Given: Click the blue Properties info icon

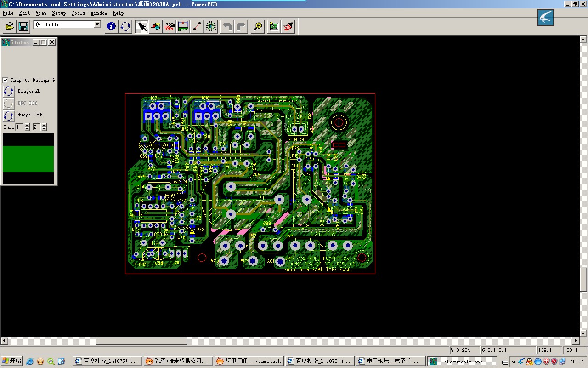Looking at the screenshot, I should [112, 26].
